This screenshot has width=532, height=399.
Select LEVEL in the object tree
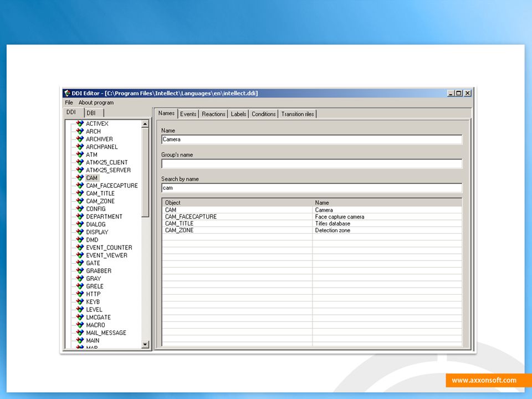click(x=94, y=310)
